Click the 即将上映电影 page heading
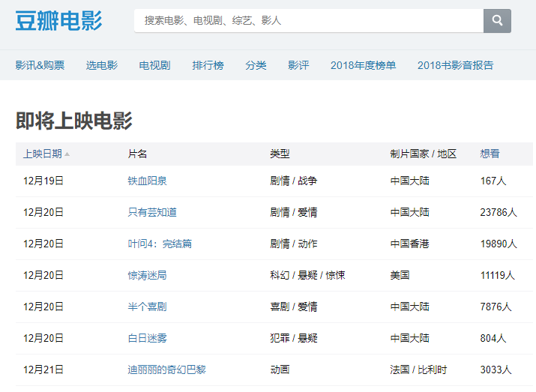The width and height of the screenshot is (536, 392). click(x=73, y=121)
